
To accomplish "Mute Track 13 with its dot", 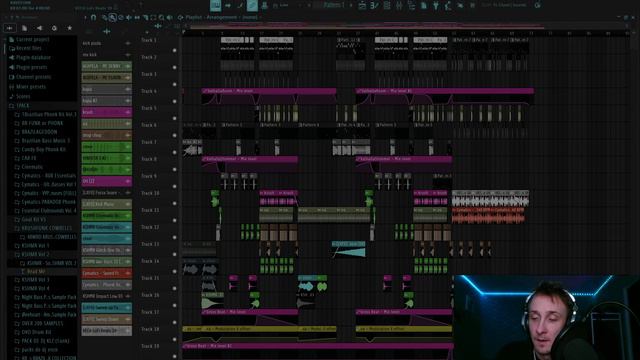I will click(x=175, y=254).
